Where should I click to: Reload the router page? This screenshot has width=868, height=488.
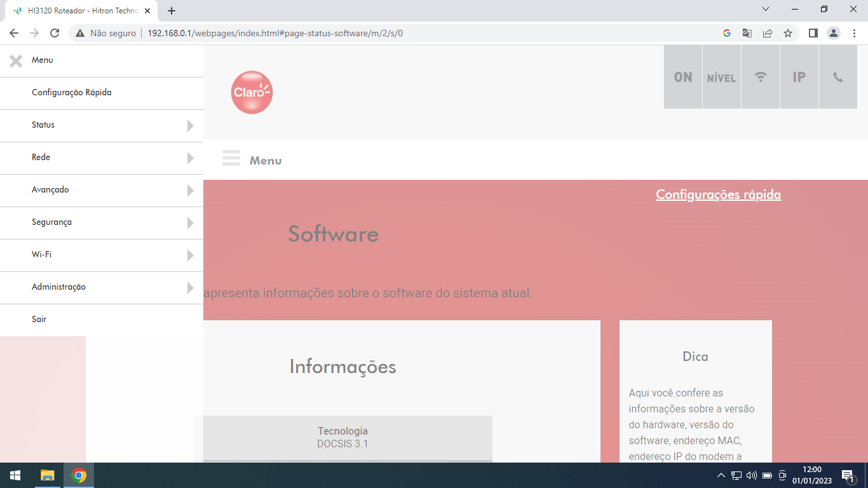[55, 33]
